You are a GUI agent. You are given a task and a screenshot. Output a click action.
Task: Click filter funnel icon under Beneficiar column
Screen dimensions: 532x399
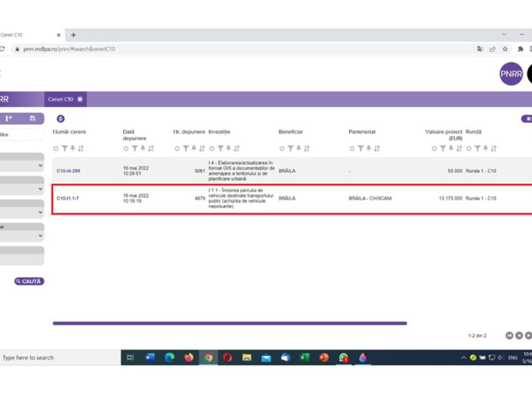(x=289, y=149)
